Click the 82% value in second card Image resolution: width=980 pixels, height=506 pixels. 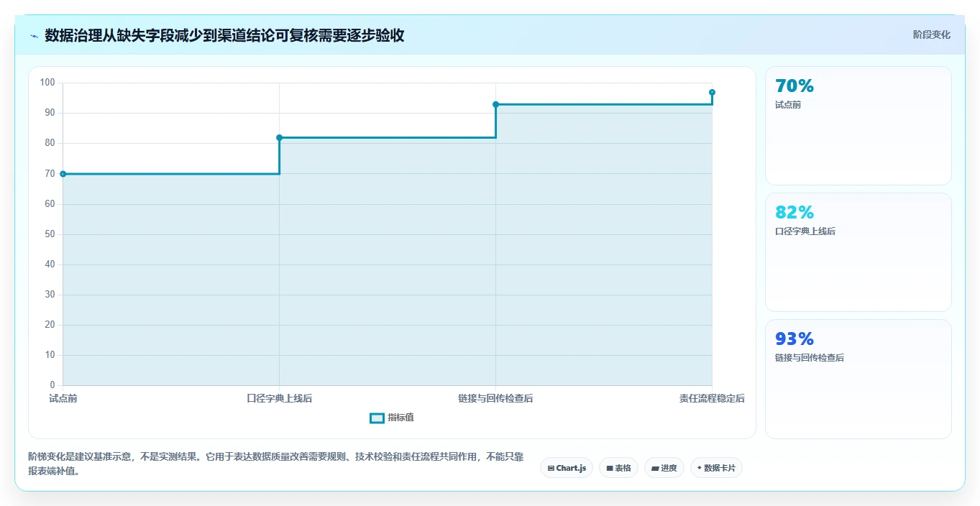pos(794,213)
